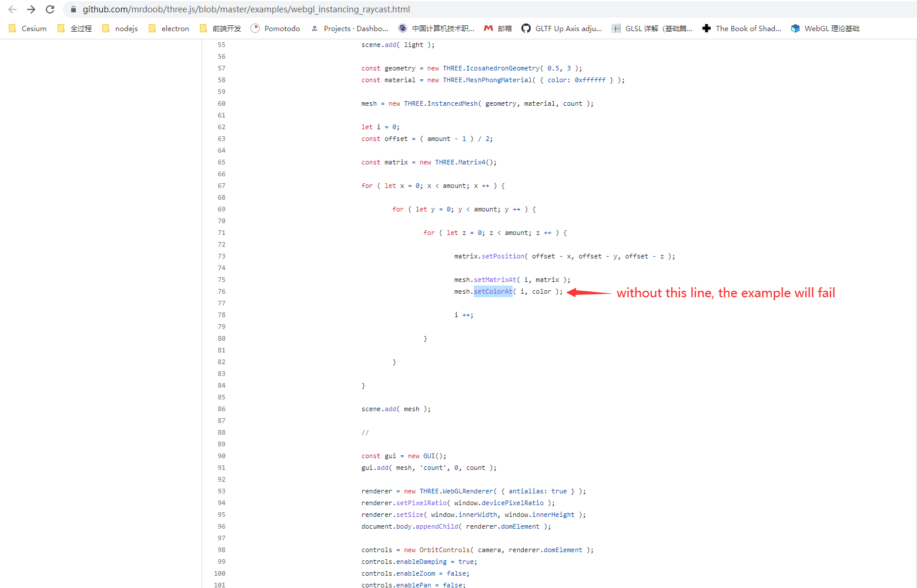This screenshot has width=917, height=588.
Task: Click the WebGL 理论基础 bookmark icon
Action: (x=795, y=28)
